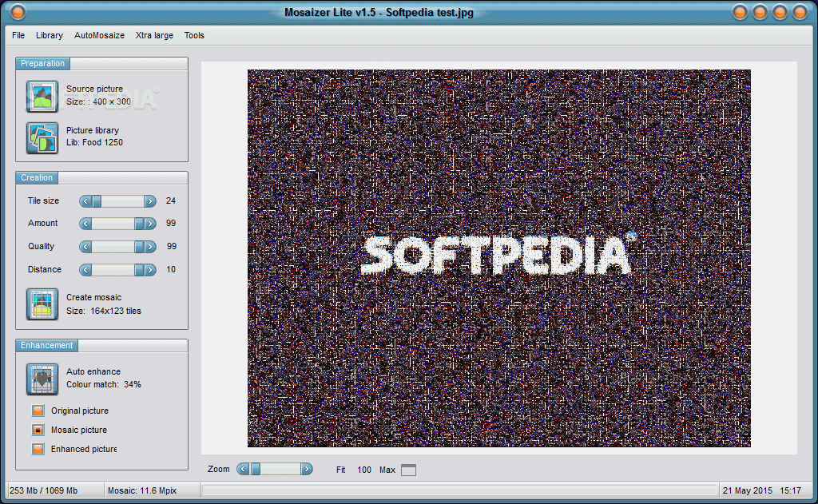818x504 pixels.
Task: Click the 'Picture library' label
Action: [x=93, y=130]
